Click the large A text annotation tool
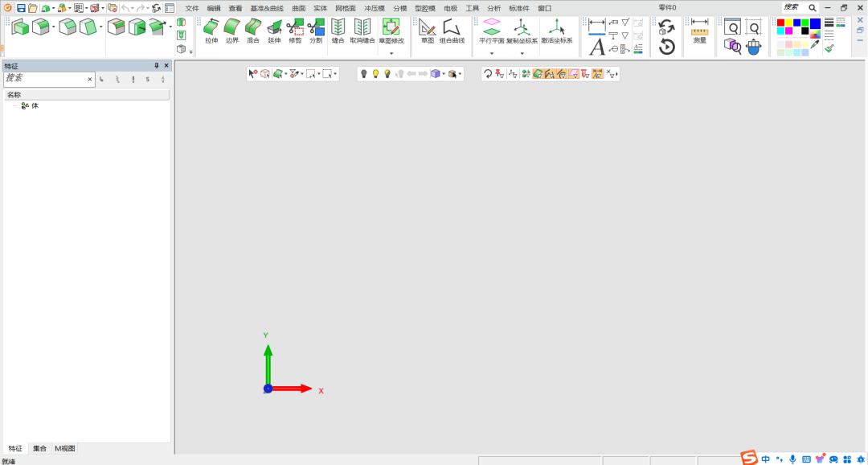 [x=596, y=47]
